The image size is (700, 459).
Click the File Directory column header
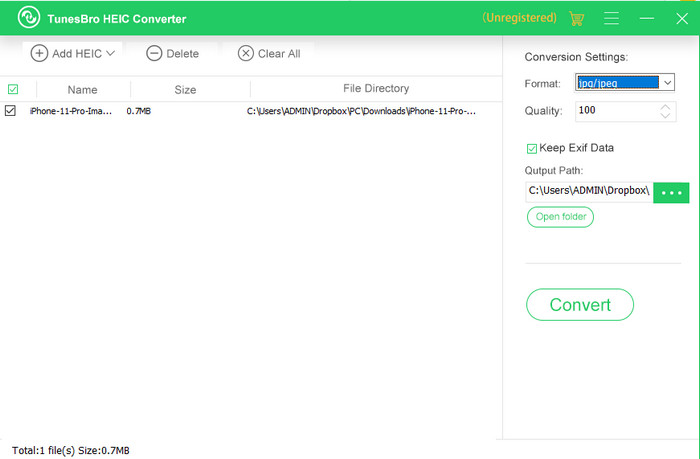pos(376,88)
